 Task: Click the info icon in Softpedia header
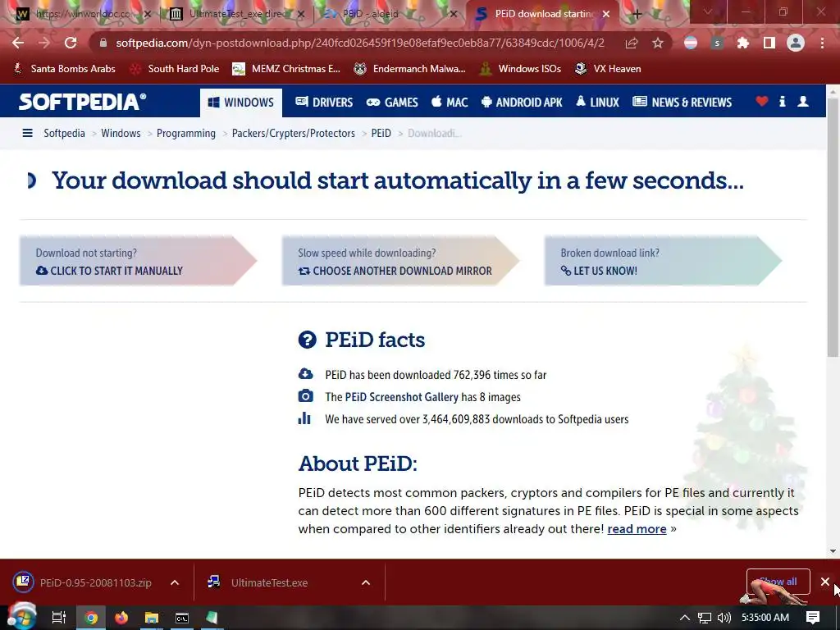point(782,101)
